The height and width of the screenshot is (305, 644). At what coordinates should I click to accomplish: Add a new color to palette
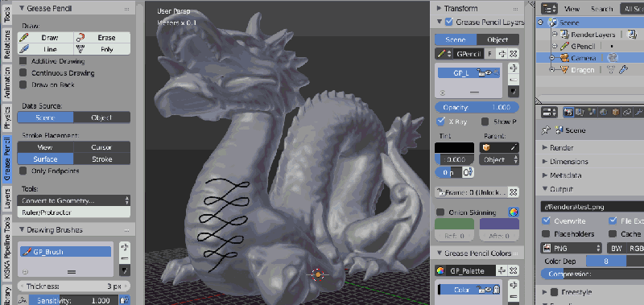tap(514, 285)
